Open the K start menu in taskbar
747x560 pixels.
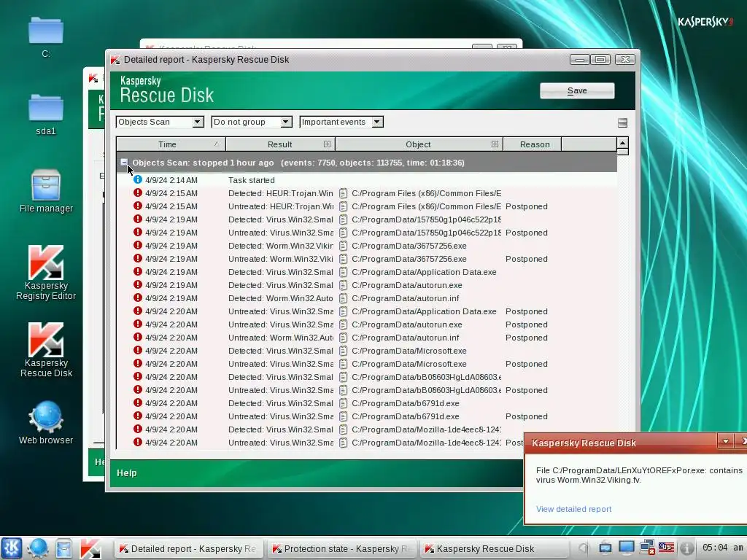coord(11,548)
